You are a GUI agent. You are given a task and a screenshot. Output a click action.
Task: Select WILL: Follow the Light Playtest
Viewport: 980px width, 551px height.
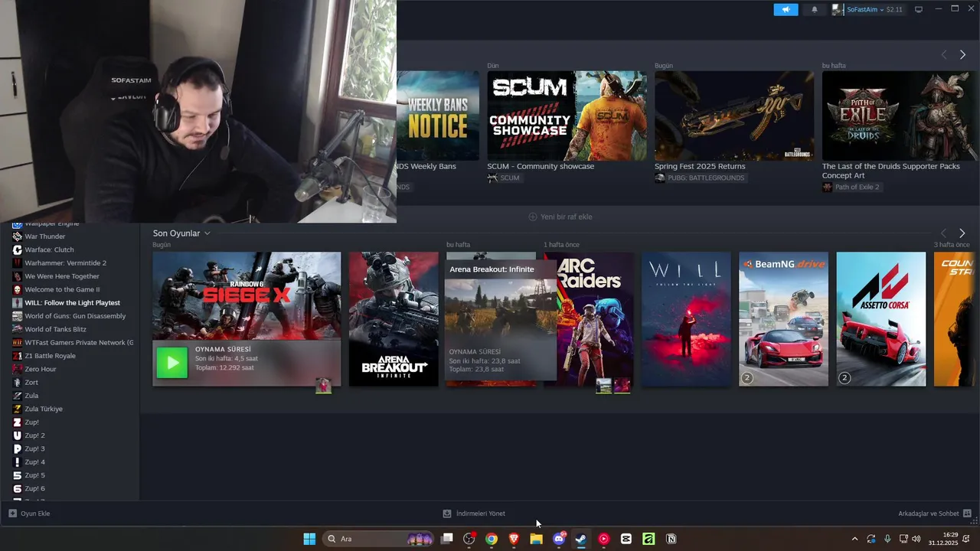click(x=72, y=302)
